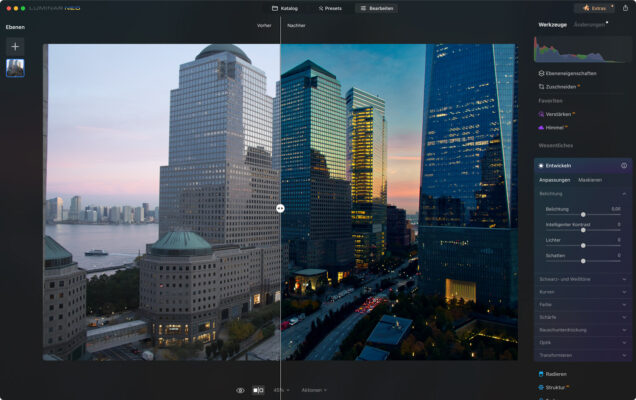This screenshot has width=636, height=400.
Task: Open the Katalog tab
Action: click(285, 8)
